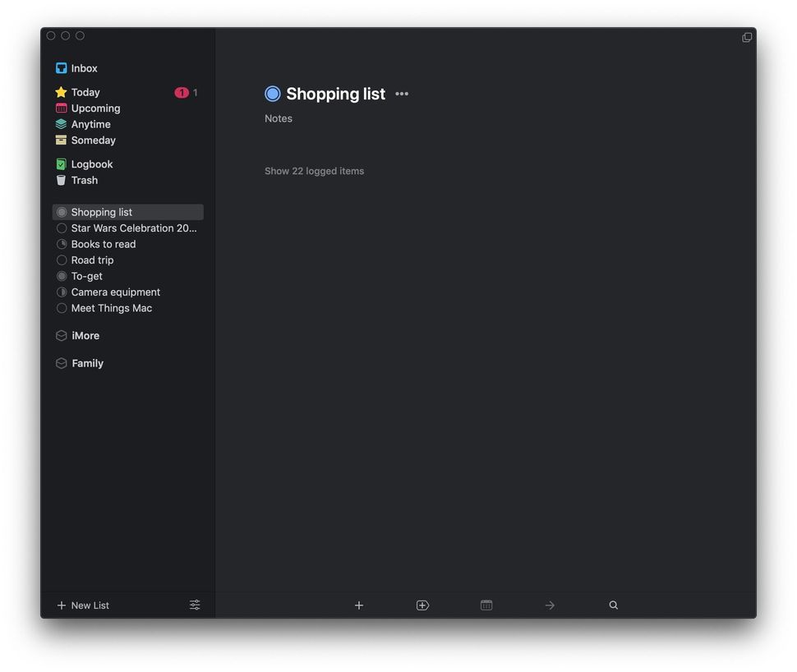Select the Camera equipment project
Image resolution: width=797 pixels, height=672 pixels.
point(115,292)
